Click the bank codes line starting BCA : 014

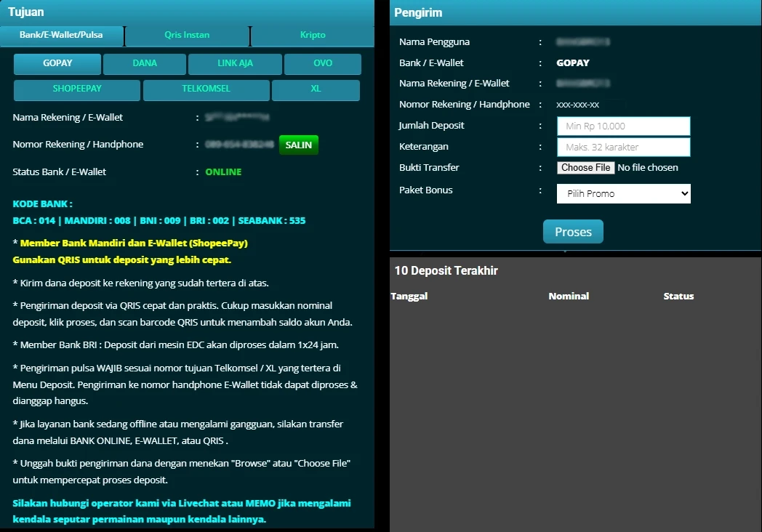coord(159,220)
